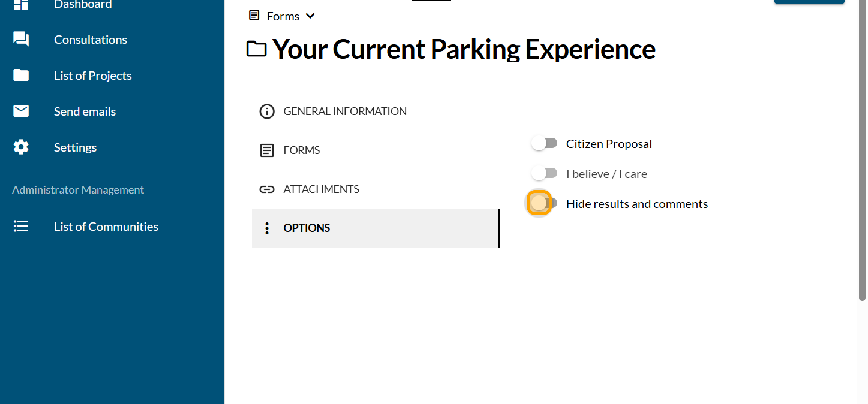This screenshot has height=404, width=868.
Task: Enable the Citizen Proposal toggle
Action: [544, 144]
